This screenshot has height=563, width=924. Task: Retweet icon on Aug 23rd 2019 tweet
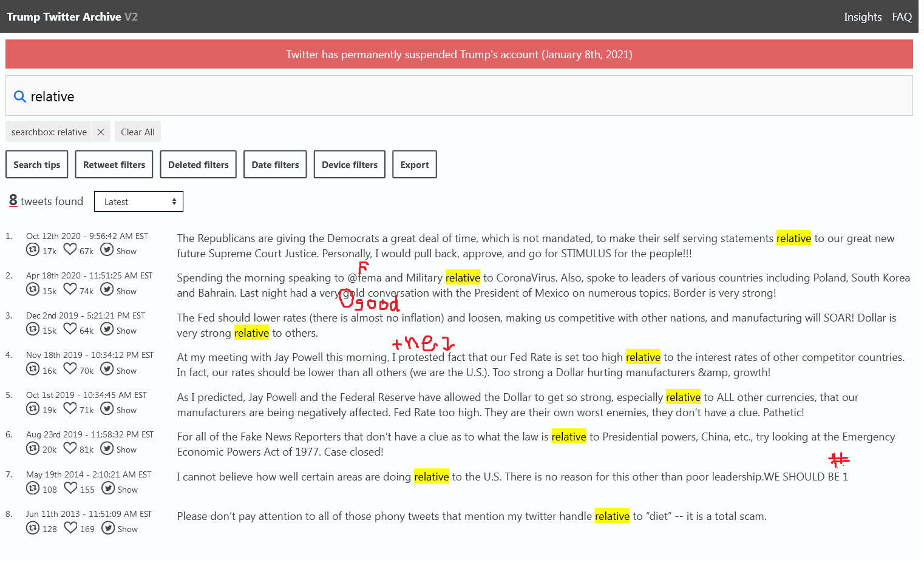click(x=33, y=448)
